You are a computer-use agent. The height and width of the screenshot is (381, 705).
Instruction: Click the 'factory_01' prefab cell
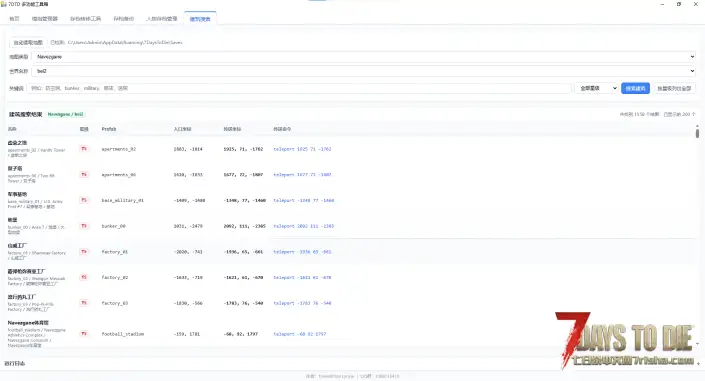click(115, 252)
